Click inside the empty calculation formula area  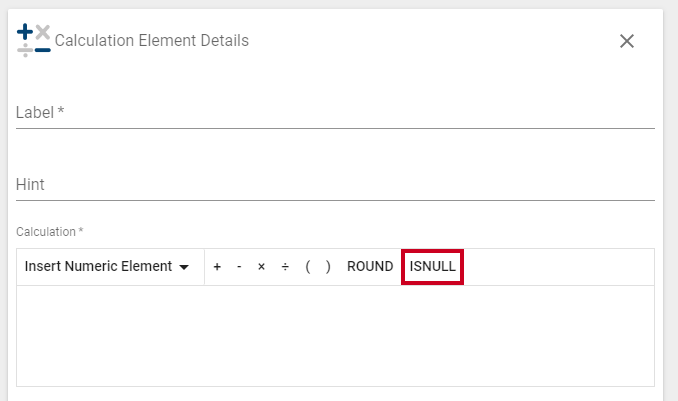(335, 336)
